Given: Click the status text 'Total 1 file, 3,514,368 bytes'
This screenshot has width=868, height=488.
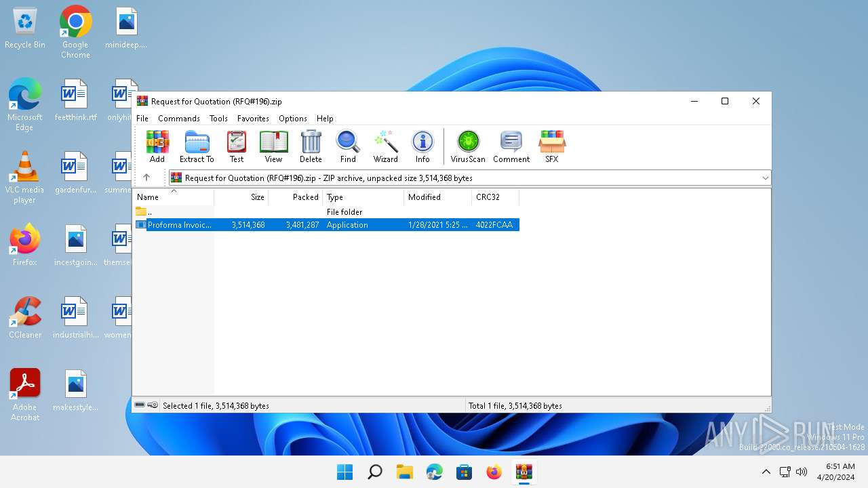Looking at the screenshot, I should pyautogui.click(x=515, y=405).
